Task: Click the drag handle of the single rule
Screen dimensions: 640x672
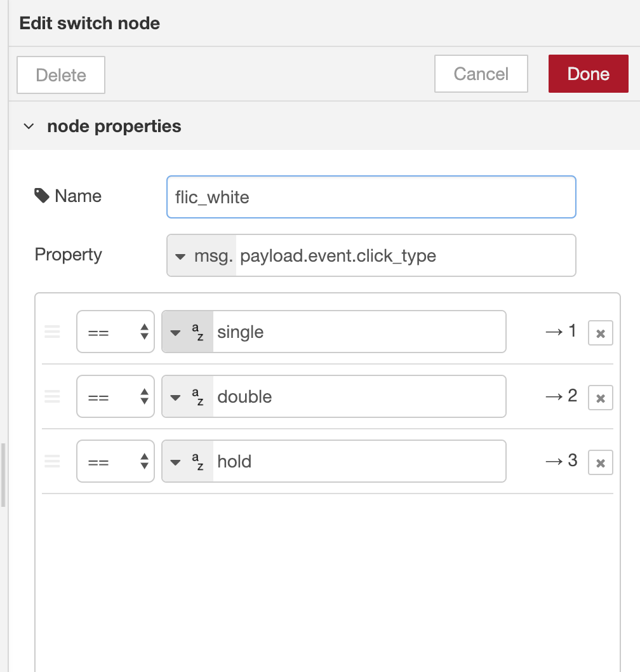Action: point(52,332)
